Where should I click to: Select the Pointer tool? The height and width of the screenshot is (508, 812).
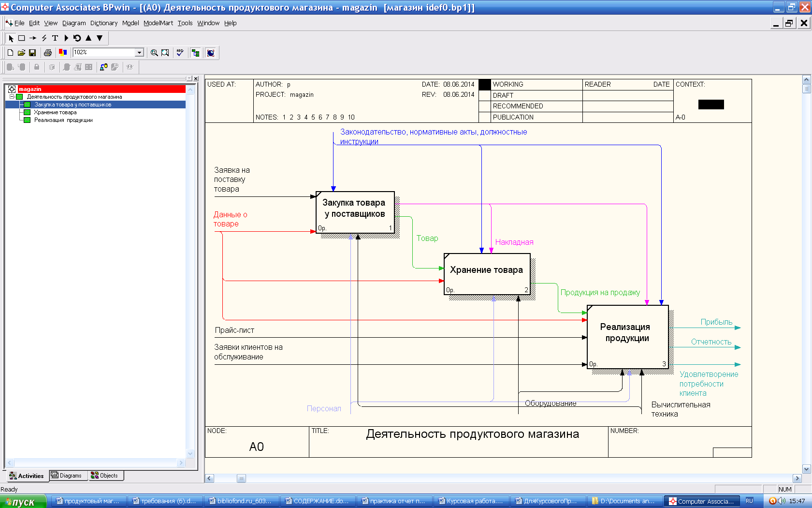[x=11, y=38]
